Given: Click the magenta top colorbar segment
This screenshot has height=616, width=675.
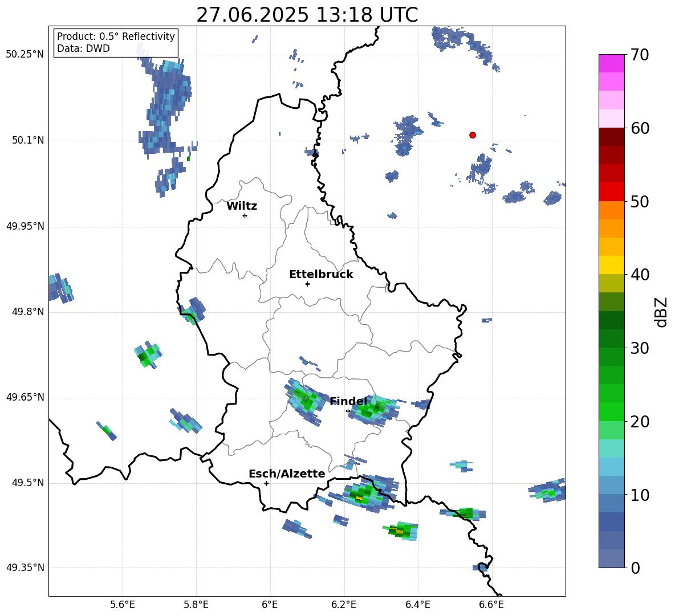Looking at the screenshot, I should point(611,63).
